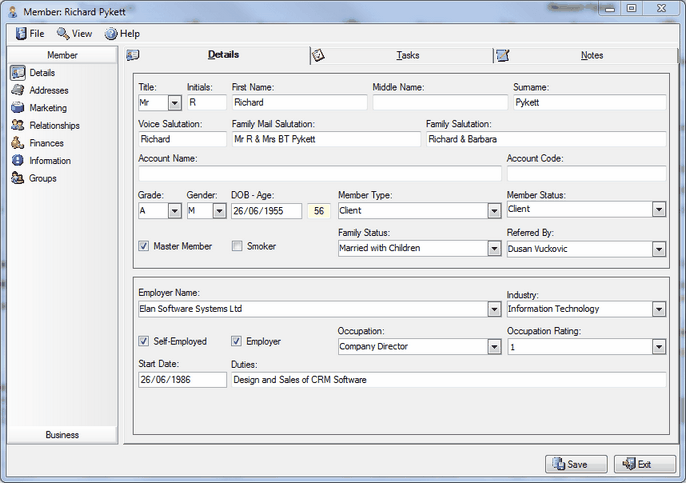Click the Family Salutation field
Screen dimensions: 686x483
coord(546,139)
